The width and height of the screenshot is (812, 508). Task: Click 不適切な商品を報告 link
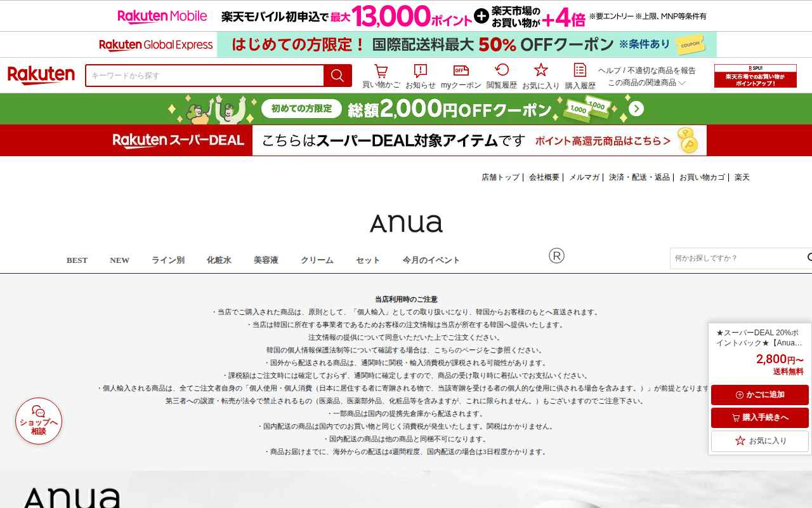point(662,70)
